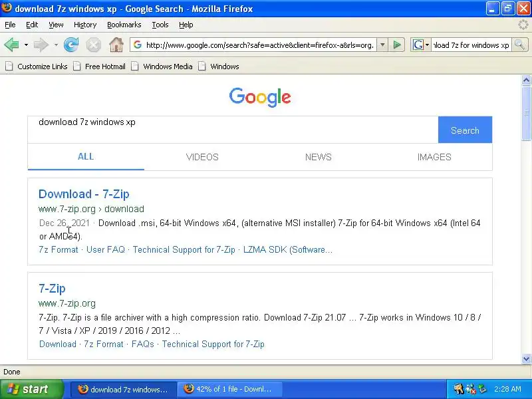532x399 pixels.
Task: Switch to the VIDEOS tab
Action: tap(202, 157)
